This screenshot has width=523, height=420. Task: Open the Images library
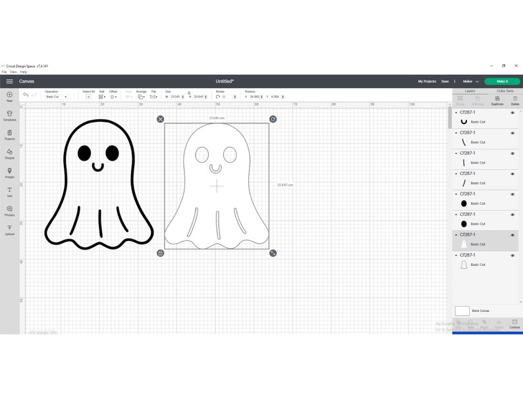[x=9, y=172]
